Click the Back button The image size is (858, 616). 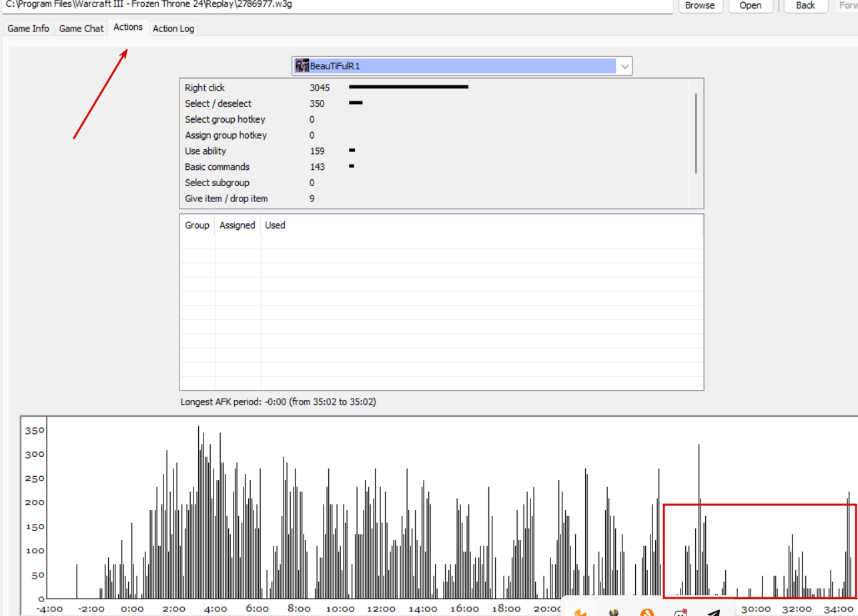[x=805, y=5]
